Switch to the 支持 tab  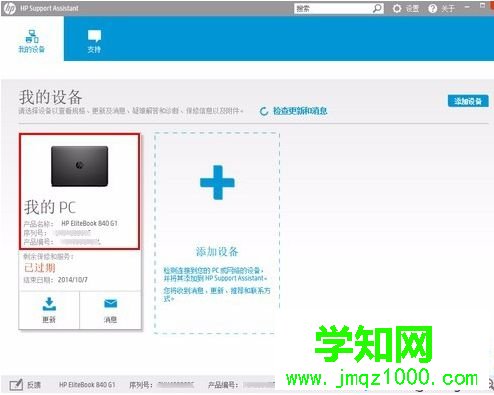[x=94, y=41]
